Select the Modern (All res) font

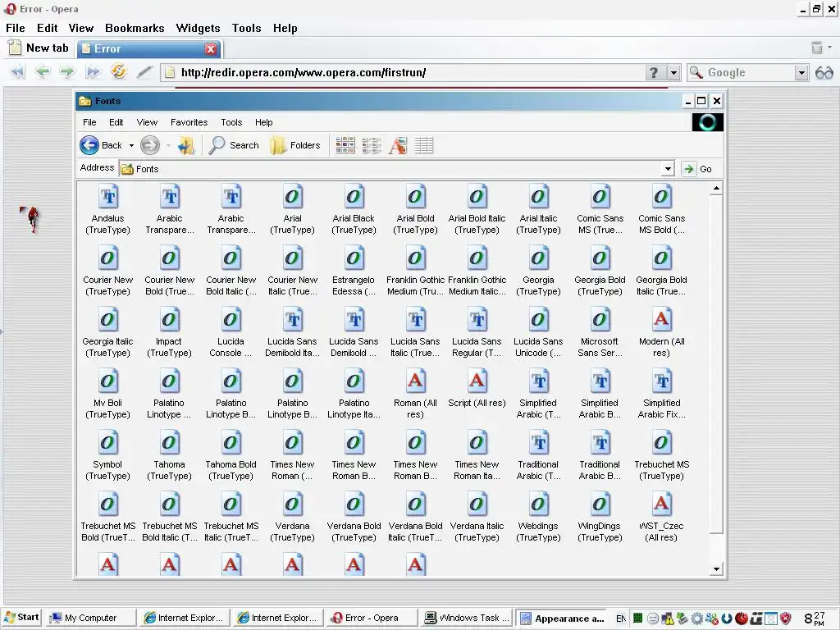(662, 333)
